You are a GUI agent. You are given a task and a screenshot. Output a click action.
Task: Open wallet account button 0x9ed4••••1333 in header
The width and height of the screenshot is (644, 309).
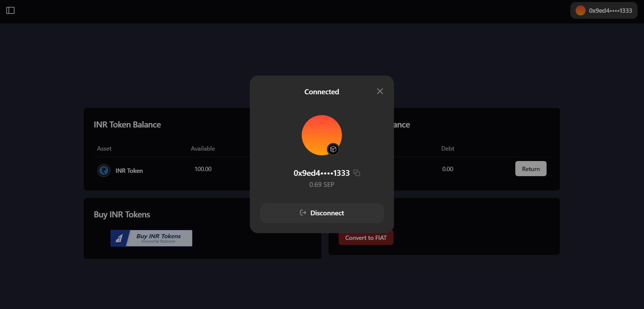tap(604, 10)
